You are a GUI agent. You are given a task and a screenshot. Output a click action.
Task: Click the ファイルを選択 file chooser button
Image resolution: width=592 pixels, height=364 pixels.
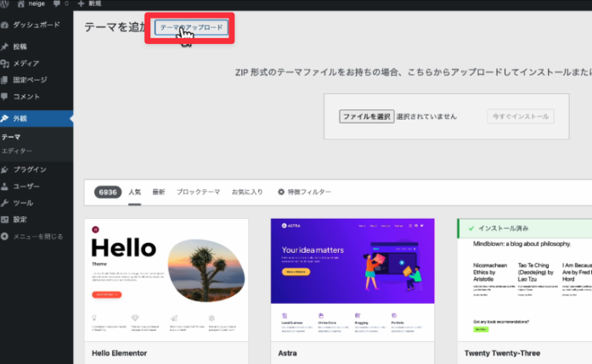pyautogui.click(x=365, y=116)
